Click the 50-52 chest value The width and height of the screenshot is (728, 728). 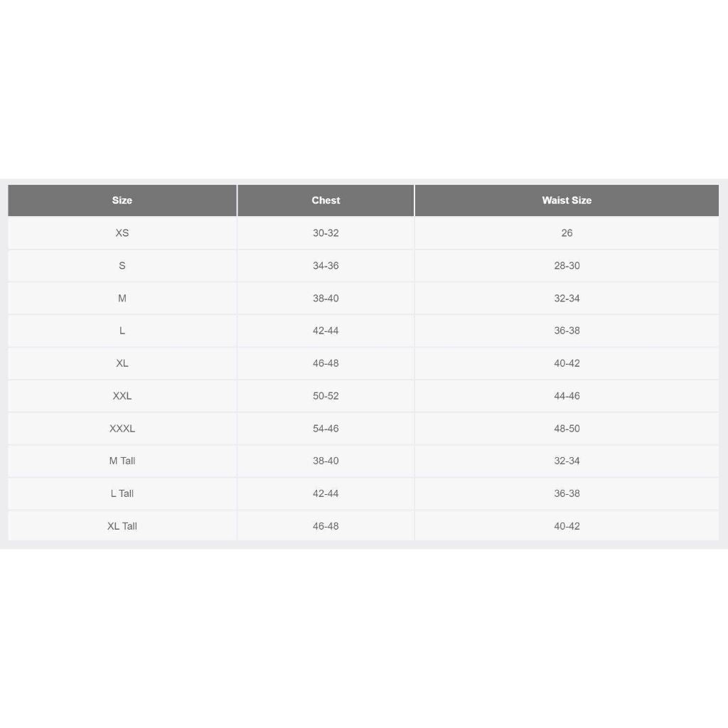click(x=326, y=395)
